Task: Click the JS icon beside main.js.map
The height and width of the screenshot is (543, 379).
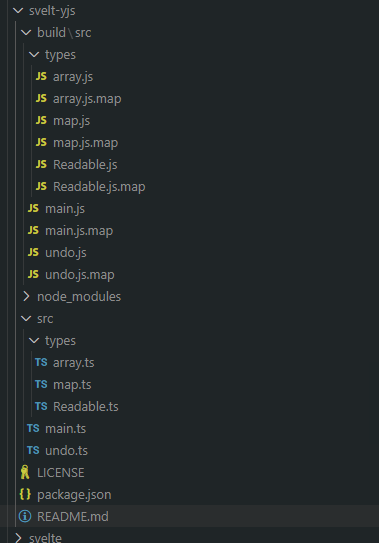Action: point(33,230)
